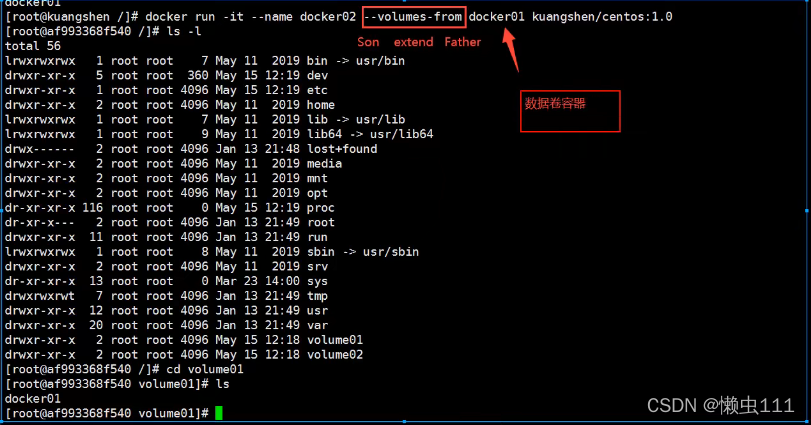Select the '--volumes-from' option text
The width and height of the screenshot is (811, 425).
coord(413,17)
